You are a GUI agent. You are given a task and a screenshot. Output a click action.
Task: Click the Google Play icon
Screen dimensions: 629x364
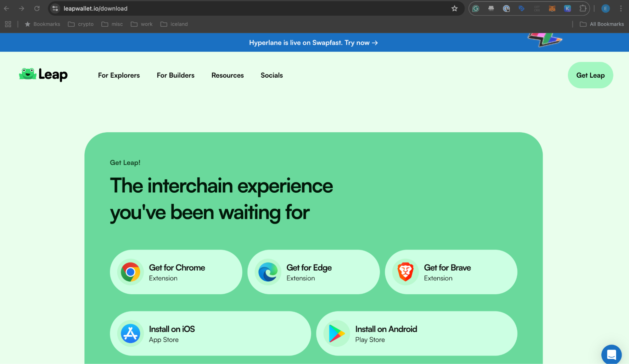[336, 334]
